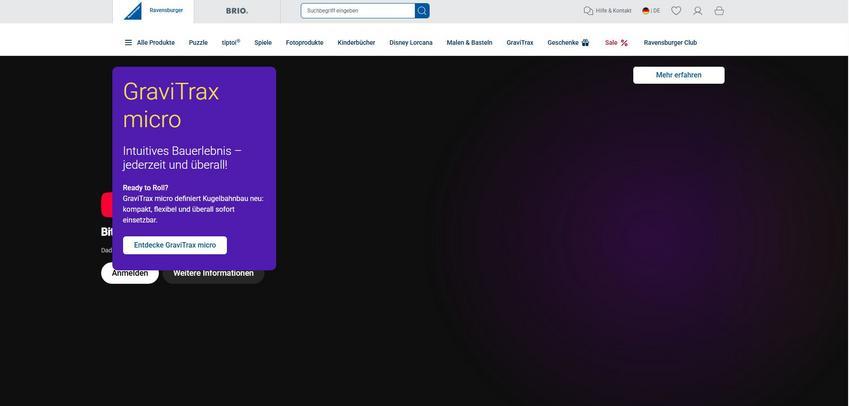This screenshot has width=849, height=406.
Task: Open the Malen & Basteln menu item
Action: pyautogui.click(x=469, y=43)
